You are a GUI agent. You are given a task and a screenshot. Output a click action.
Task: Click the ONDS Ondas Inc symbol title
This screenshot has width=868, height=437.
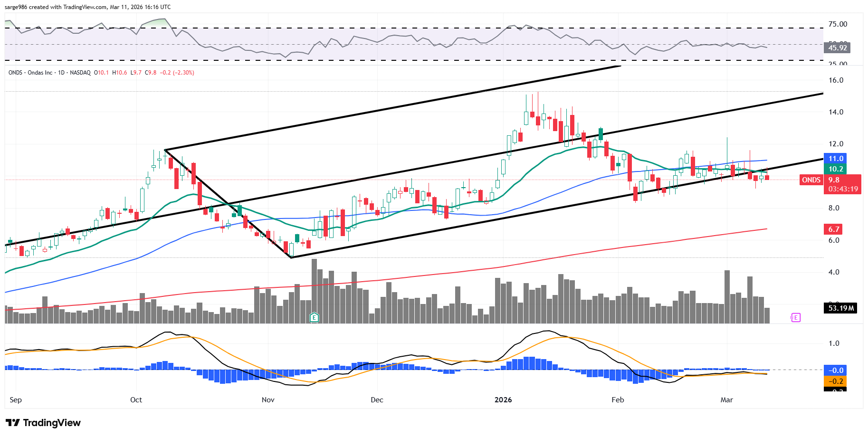pyautogui.click(x=31, y=73)
